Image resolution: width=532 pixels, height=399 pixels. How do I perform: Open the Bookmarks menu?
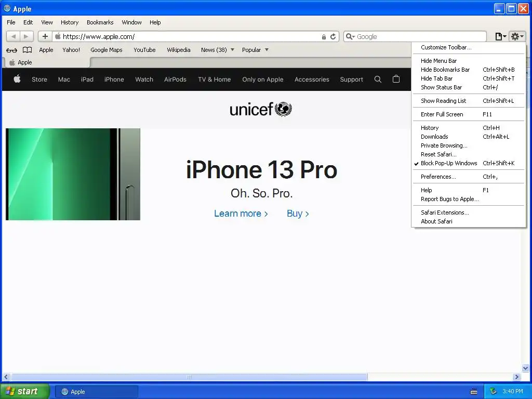pyautogui.click(x=100, y=22)
